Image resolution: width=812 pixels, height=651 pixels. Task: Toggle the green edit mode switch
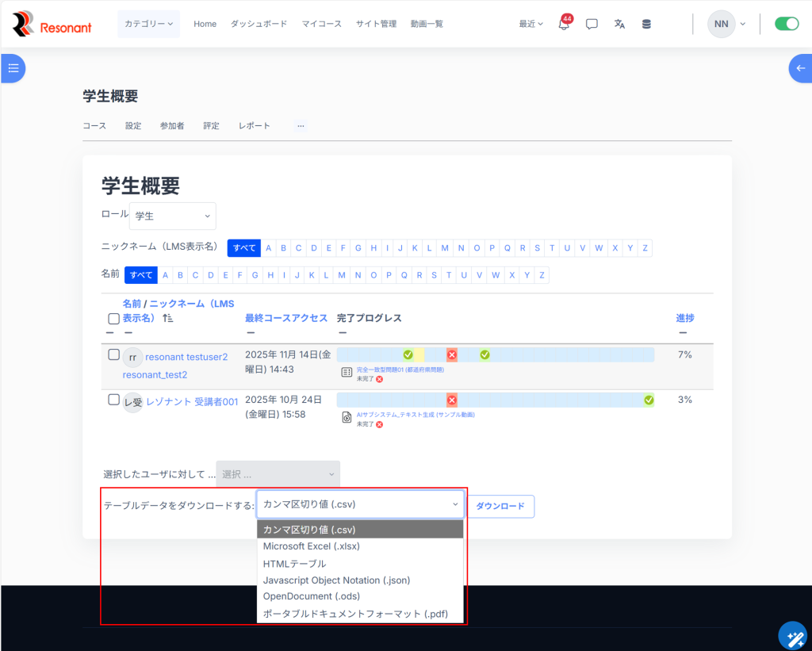click(x=787, y=24)
